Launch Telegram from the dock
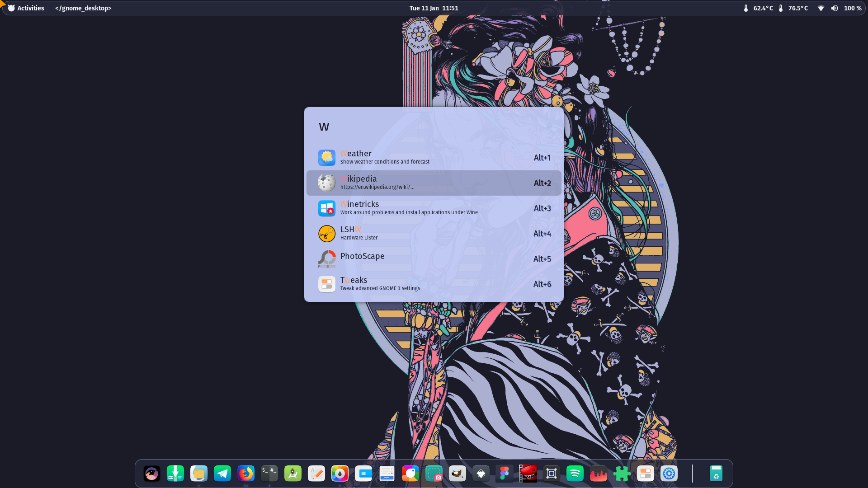This screenshot has height=488, width=868. (x=222, y=474)
